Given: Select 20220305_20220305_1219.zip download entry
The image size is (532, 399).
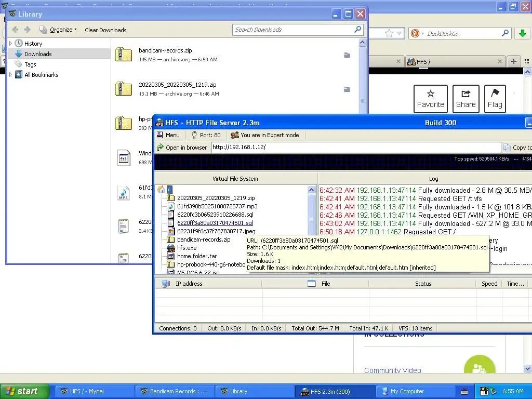Looking at the screenshot, I should point(234,89).
